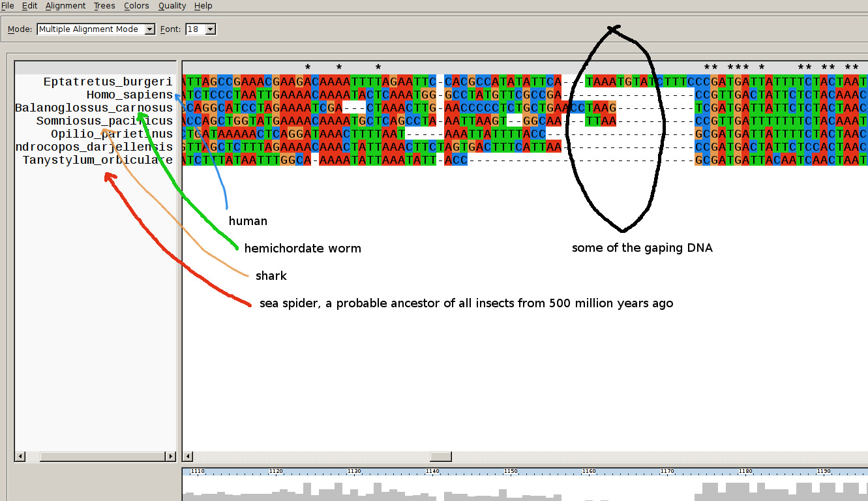Image resolution: width=868 pixels, height=501 pixels.
Task: Open the File menu
Action: (8, 6)
